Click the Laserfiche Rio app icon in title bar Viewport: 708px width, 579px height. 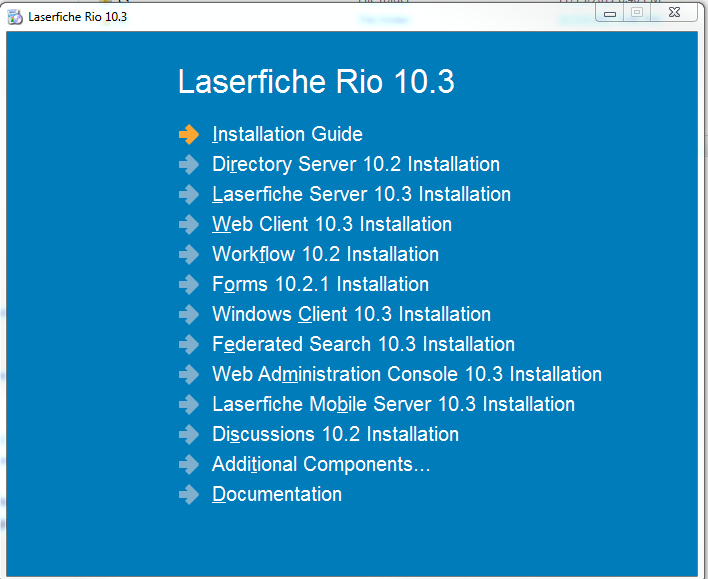tap(15, 17)
